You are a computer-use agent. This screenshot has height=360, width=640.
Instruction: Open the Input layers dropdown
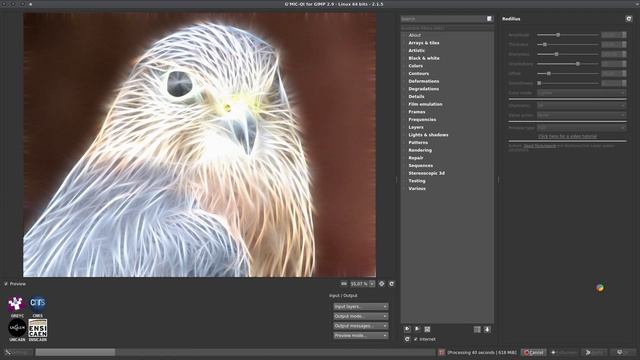click(360, 307)
